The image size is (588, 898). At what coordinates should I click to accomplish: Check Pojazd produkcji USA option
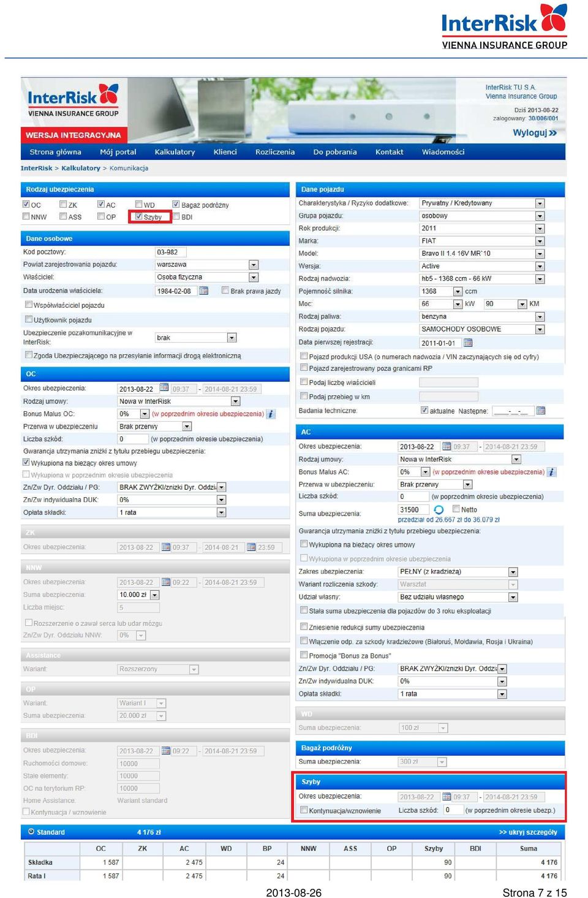[x=304, y=356]
